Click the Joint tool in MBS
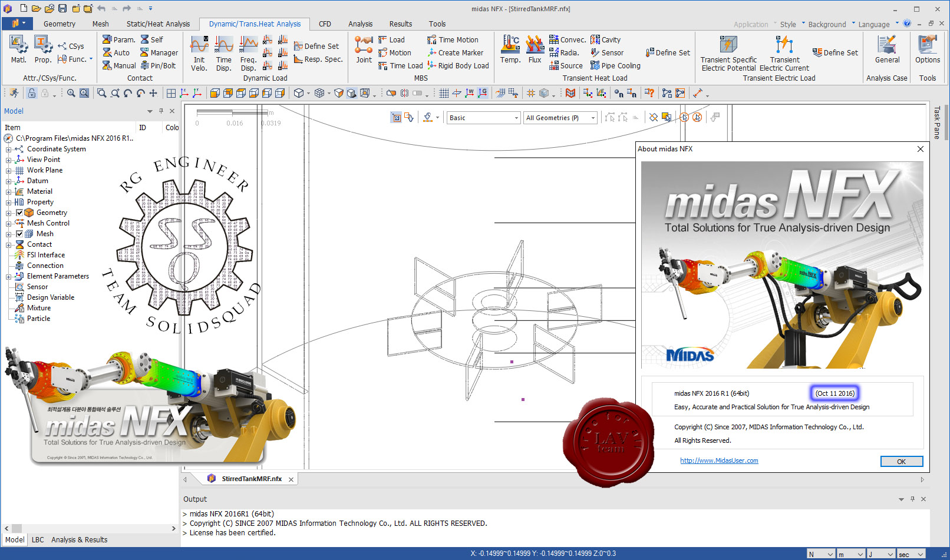Screen dimensions: 950x560 pos(364,49)
